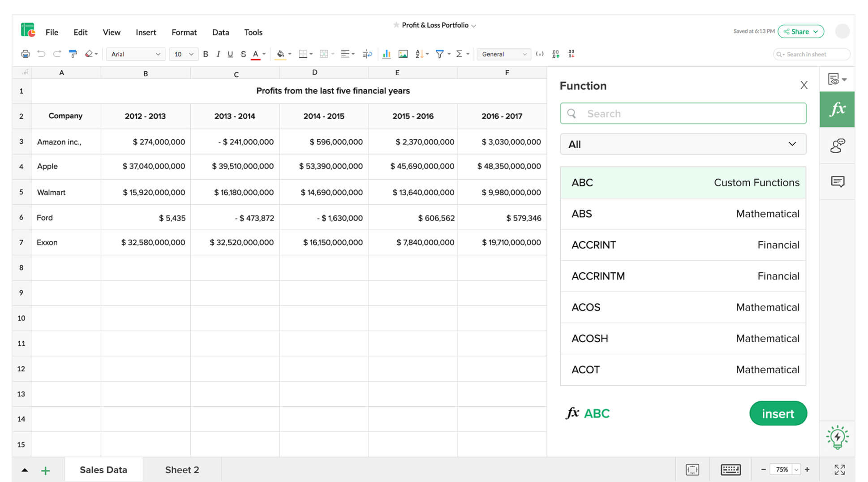Image resolution: width=868 pixels, height=482 pixels.
Task: Open the Insert Chart tool
Action: (x=386, y=54)
